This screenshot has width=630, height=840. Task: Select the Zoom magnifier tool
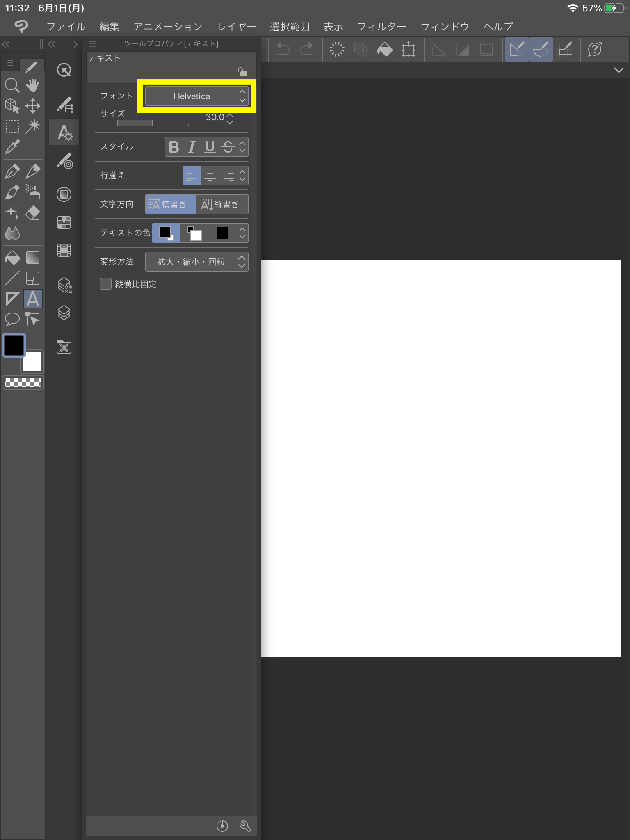coord(12,85)
